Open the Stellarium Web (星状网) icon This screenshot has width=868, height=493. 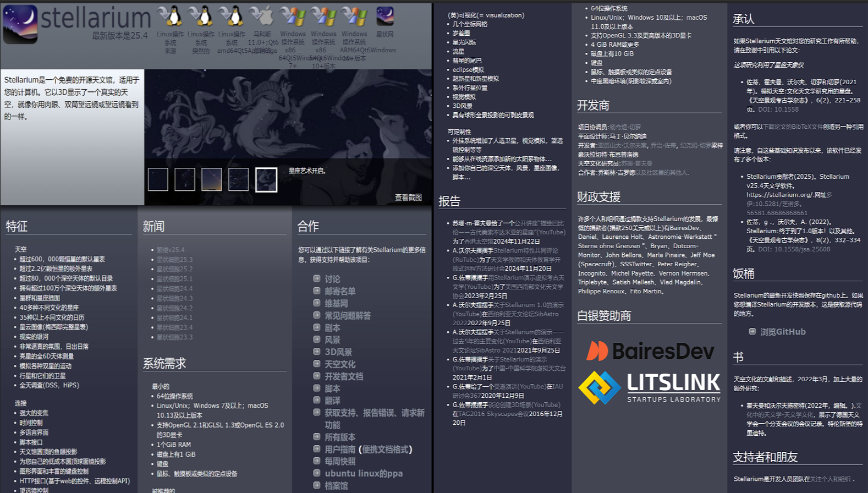[x=385, y=16]
